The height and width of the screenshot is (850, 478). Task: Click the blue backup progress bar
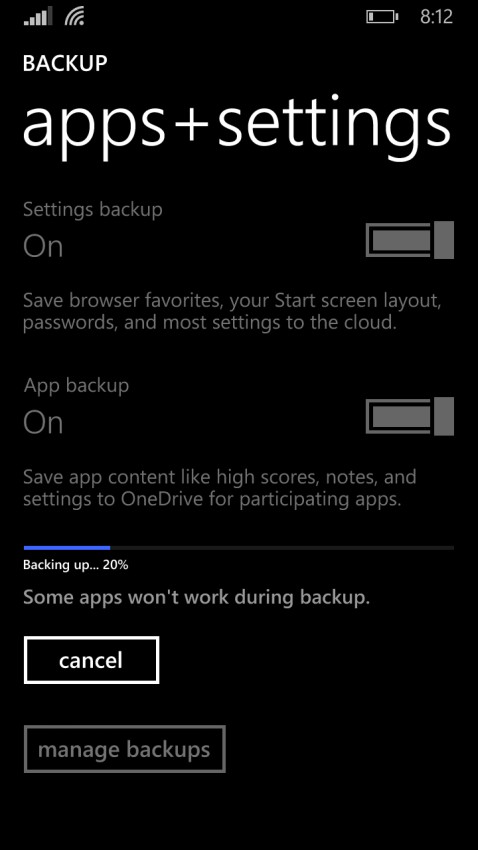click(67, 548)
